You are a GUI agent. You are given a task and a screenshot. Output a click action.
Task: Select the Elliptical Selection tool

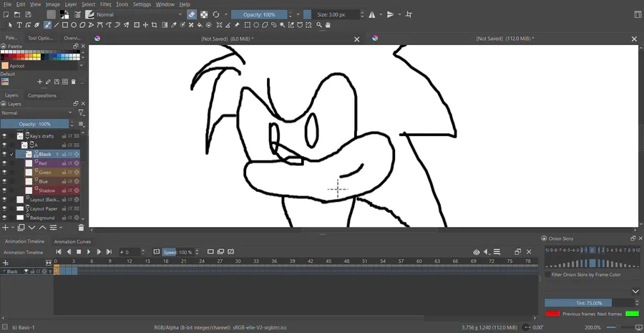256,25
